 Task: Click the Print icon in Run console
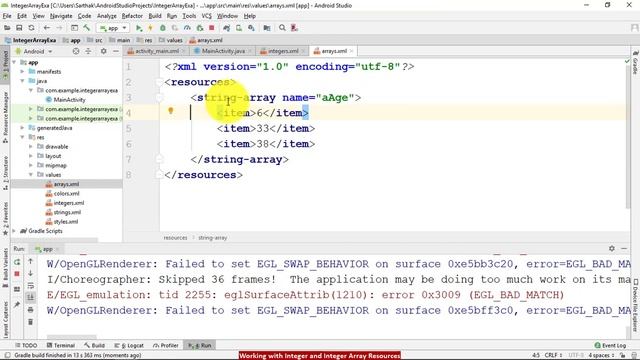31,310
